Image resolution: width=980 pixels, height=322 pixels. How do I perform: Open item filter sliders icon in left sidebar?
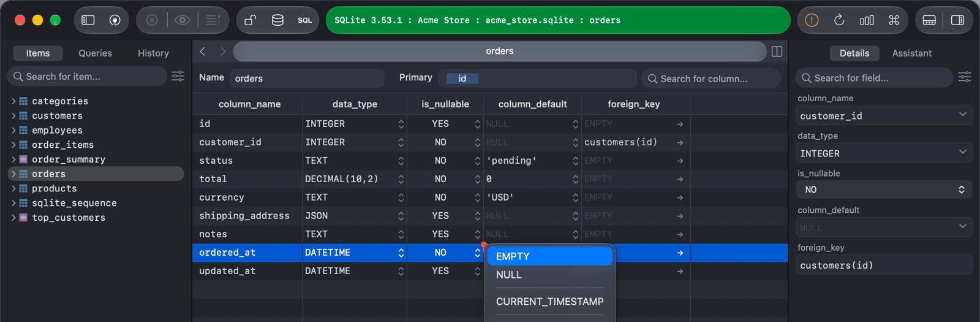tap(178, 76)
